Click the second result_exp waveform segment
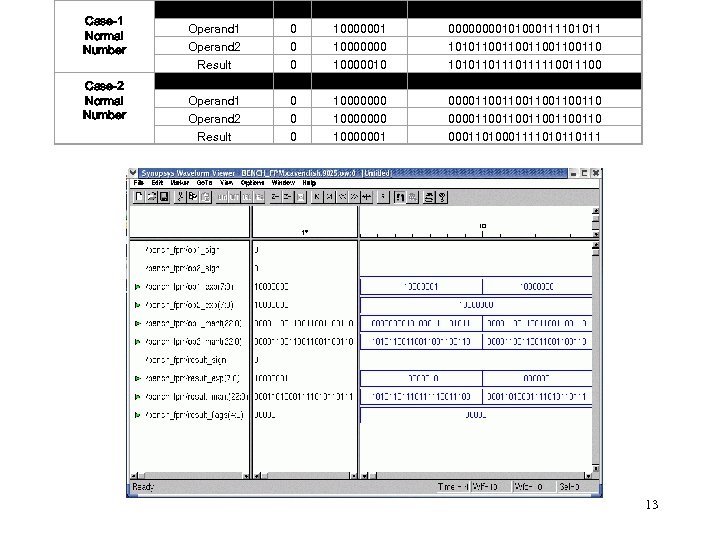The width and height of the screenshot is (720, 540). pos(537,378)
